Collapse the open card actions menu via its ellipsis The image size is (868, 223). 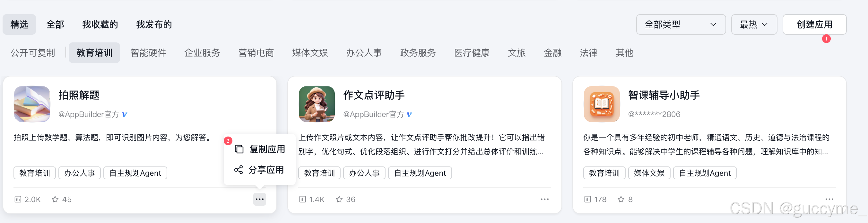[259, 199]
